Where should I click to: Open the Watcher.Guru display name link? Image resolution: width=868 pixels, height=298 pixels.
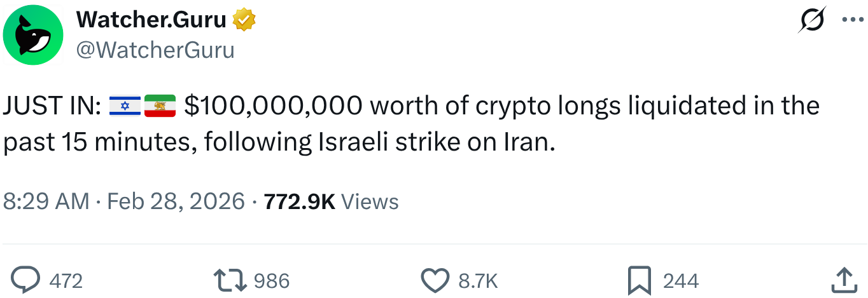pos(151,20)
